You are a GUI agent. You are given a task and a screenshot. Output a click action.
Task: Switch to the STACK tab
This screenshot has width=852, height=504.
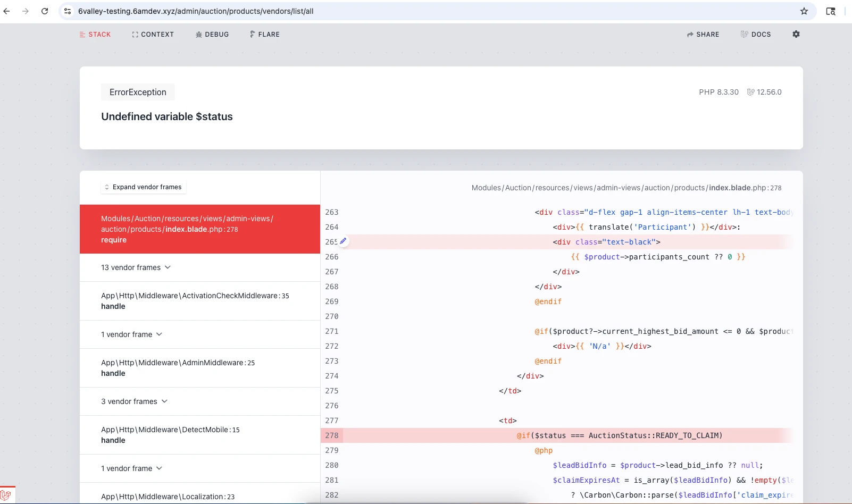(95, 35)
